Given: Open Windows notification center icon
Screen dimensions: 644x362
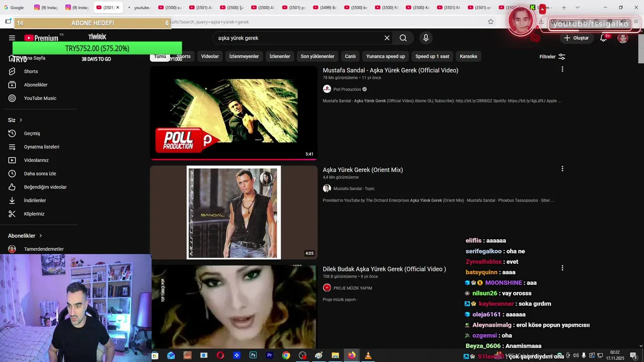Looking at the screenshot, I should (x=633, y=355).
